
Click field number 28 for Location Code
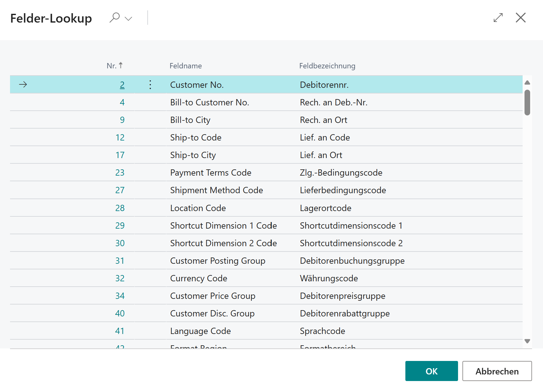pos(120,208)
